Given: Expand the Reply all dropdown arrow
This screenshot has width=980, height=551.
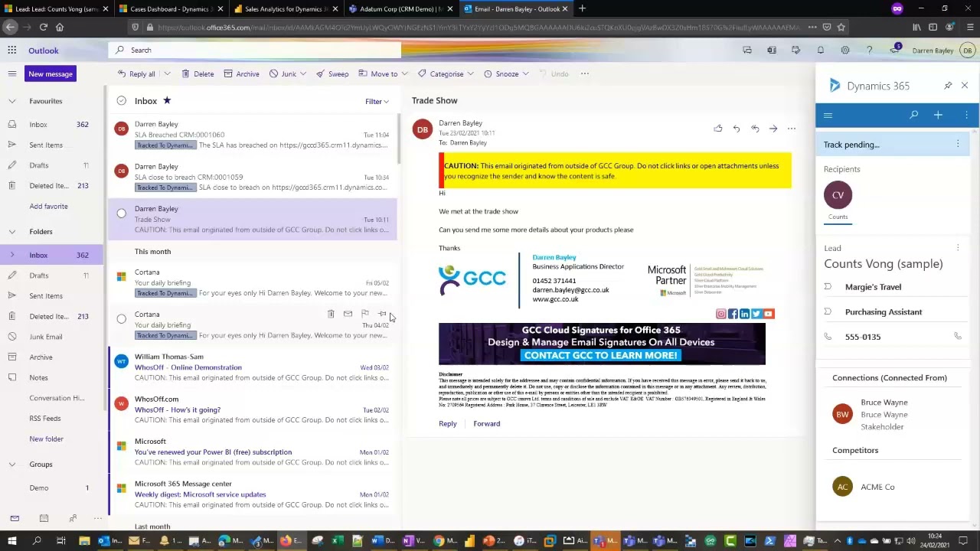Looking at the screenshot, I should point(166,74).
